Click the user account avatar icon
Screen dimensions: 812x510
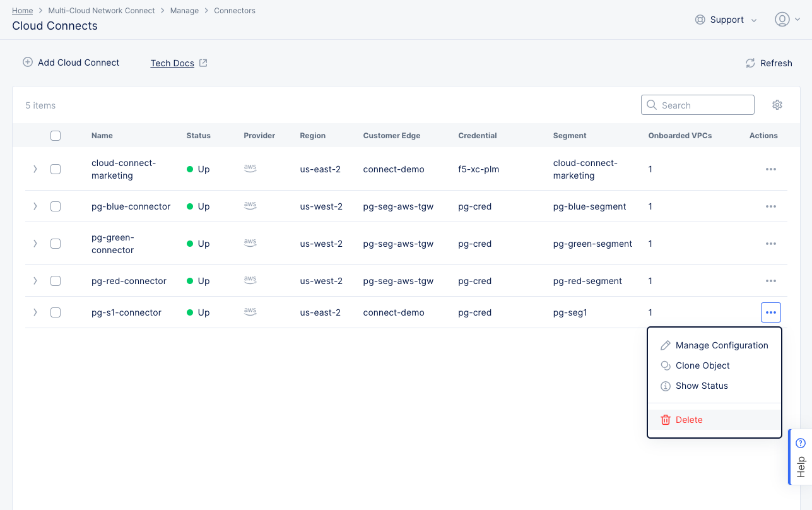coord(782,20)
